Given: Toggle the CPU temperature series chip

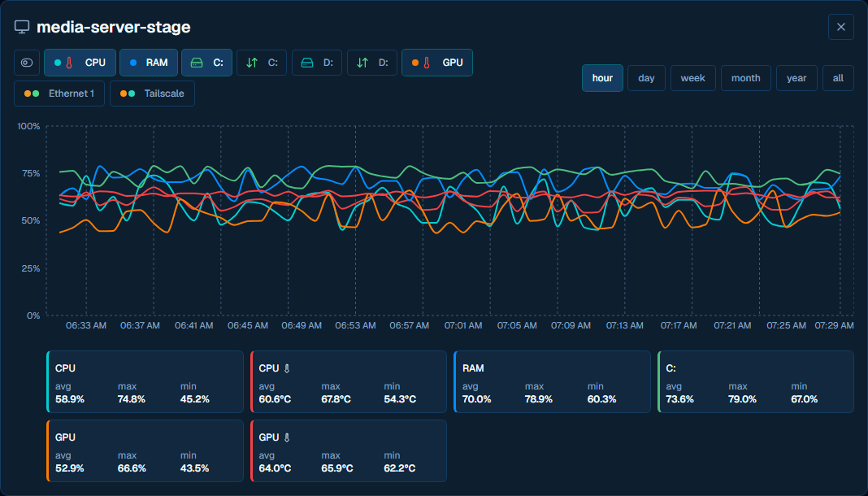Looking at the screenshot, I should point(80,63).
